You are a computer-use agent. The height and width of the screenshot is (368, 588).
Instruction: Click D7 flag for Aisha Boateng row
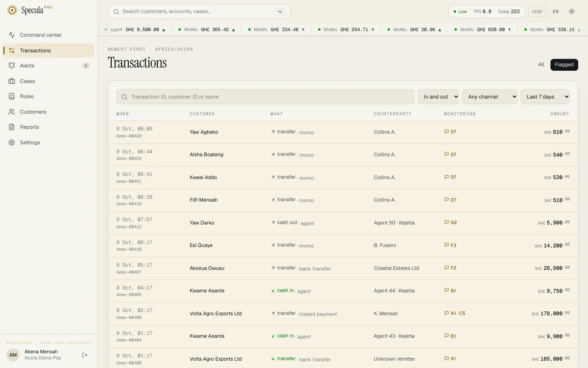click(x=451, y=155)
